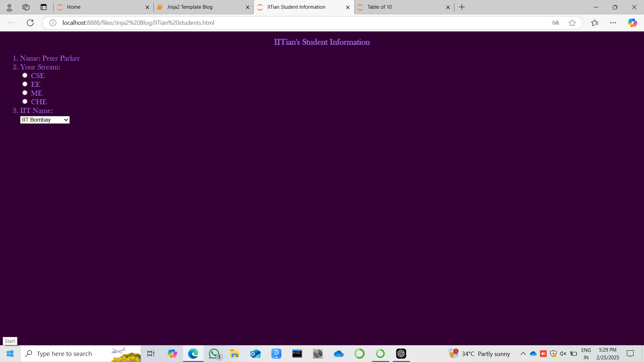644x362 pixels.
Task: Open browser Settings and more menu
Action: click(x=613, y=23)
